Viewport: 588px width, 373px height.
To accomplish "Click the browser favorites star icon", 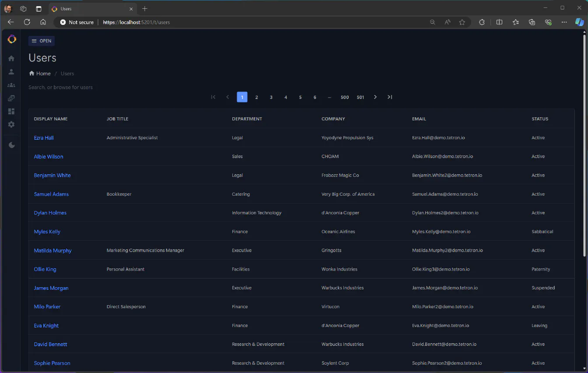I will pyautogui.click(x=462, y=22).
